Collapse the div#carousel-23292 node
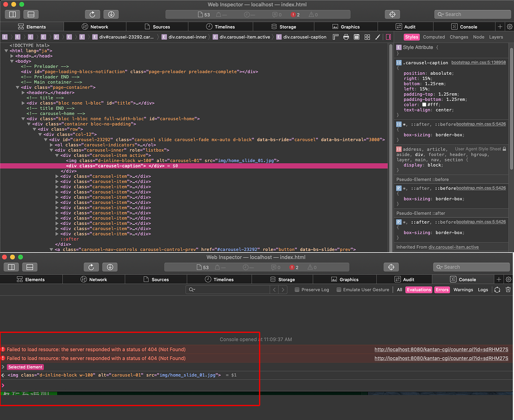The width and height of the screenshot is (514, 420). click(x=46, y=139)
